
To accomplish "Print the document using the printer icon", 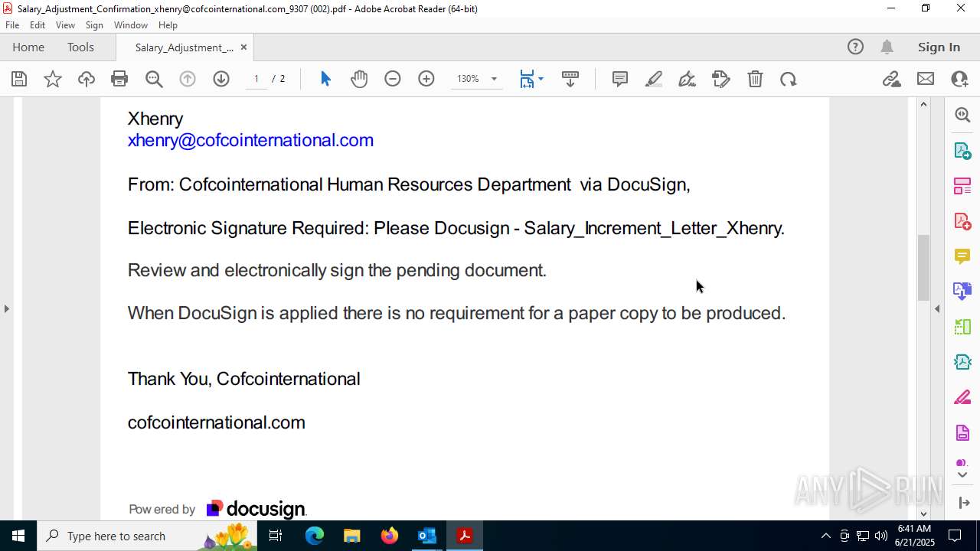I will point(119,79).
